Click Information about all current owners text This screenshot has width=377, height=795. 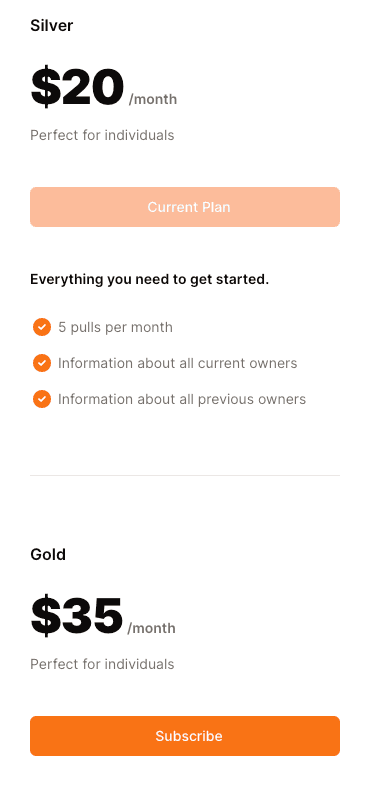[177, 363]
